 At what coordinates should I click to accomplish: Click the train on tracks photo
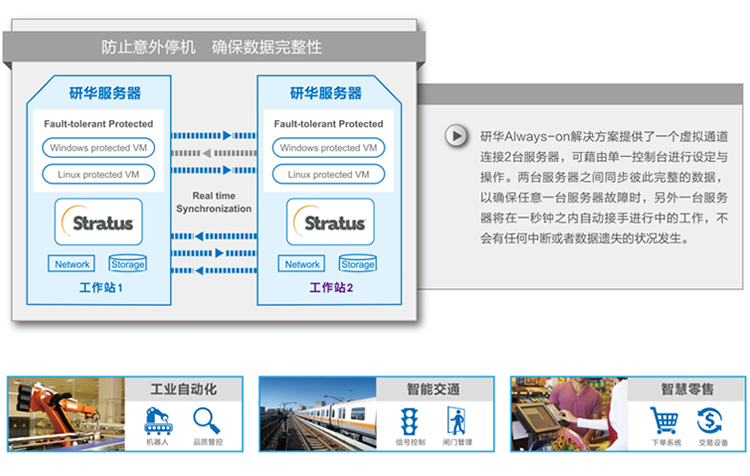318,414
